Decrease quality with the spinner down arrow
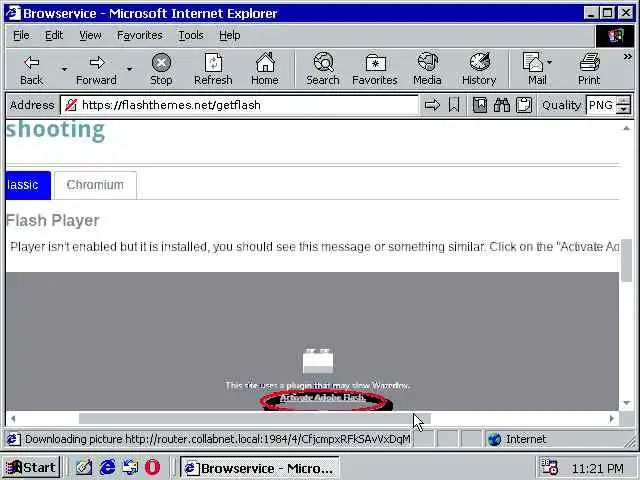The image size is (640, 480). click(623, 110)
